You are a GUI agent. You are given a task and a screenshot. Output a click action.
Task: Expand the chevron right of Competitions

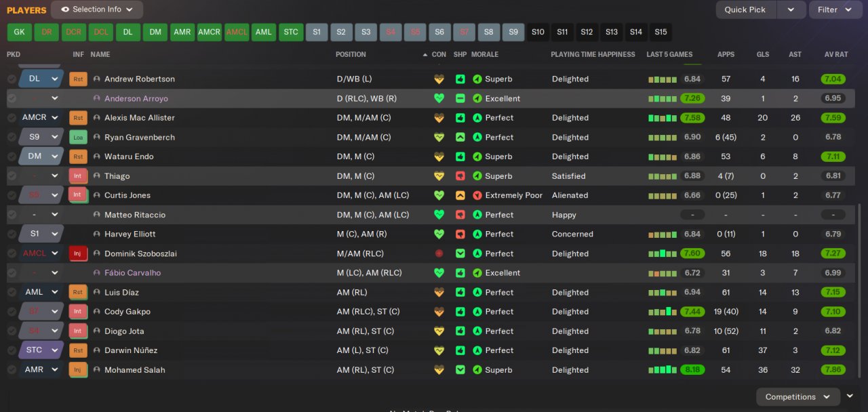(x=850, y=396)
